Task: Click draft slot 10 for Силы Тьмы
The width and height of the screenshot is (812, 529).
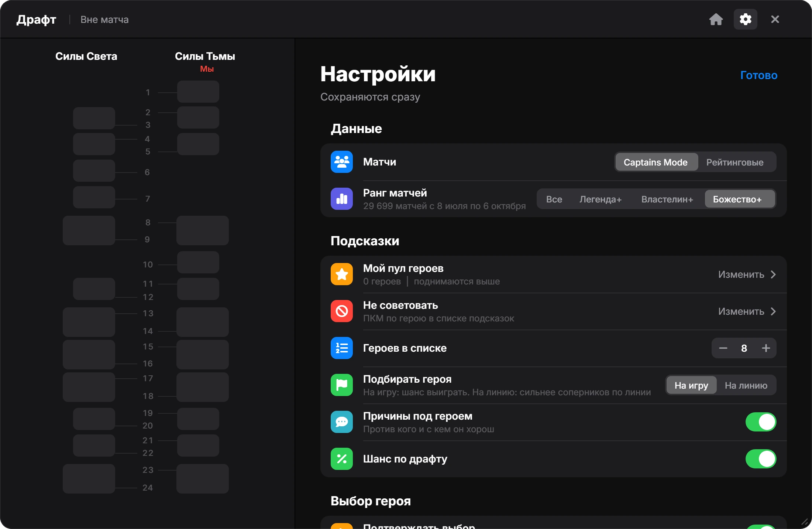Action: tap(198, 262)
